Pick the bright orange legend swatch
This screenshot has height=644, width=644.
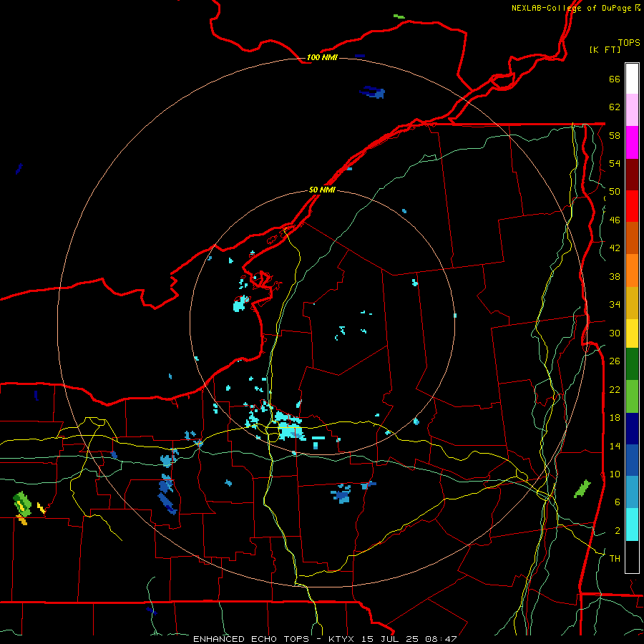[x=632, y=270]
